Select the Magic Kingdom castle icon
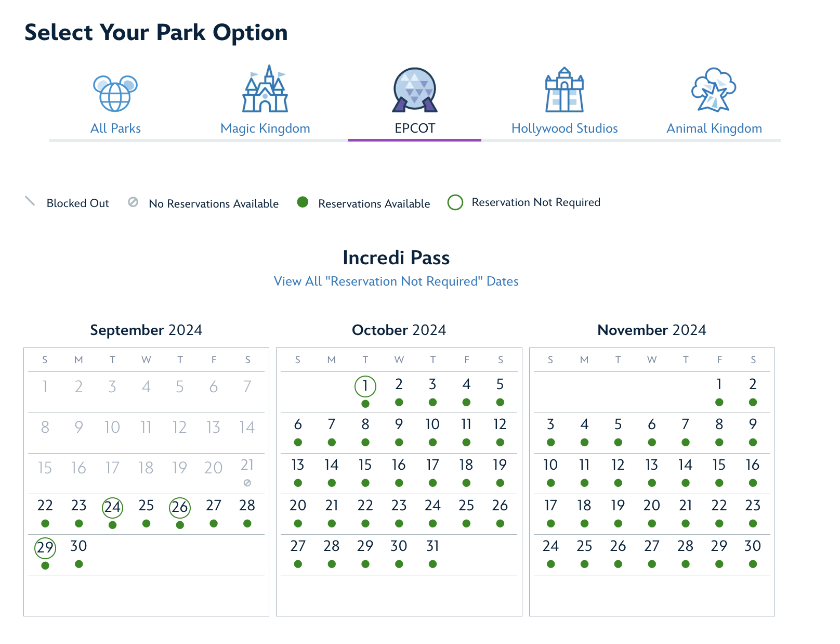Image resolution: width=840 pixels, height=644 pixels. coord(265,89)
